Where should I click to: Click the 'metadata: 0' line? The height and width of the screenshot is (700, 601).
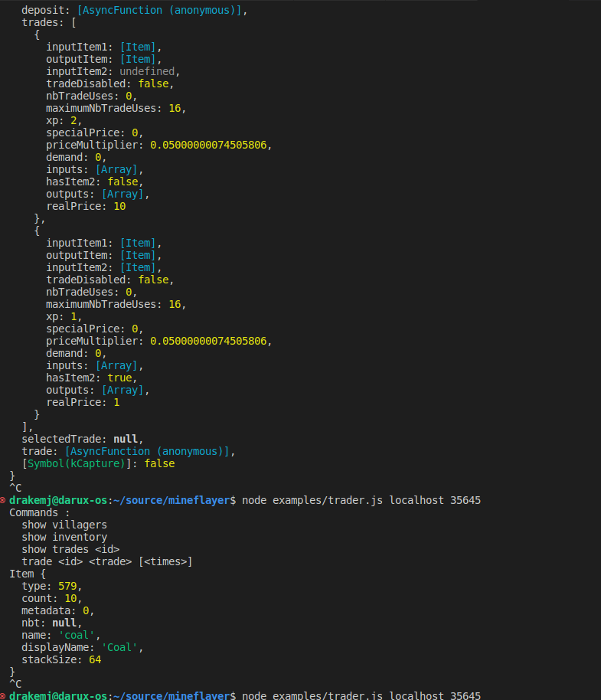[58, 610]
